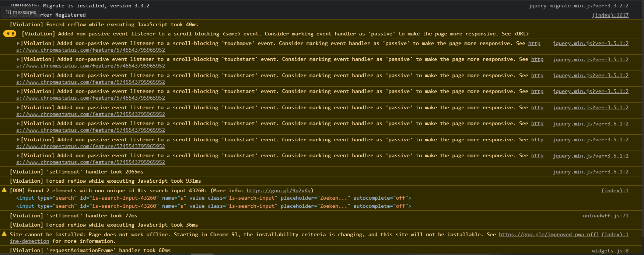Collapse the group of 8 non-passive listener violations
The image size is (644, 255).
click(x=10, y=34)
